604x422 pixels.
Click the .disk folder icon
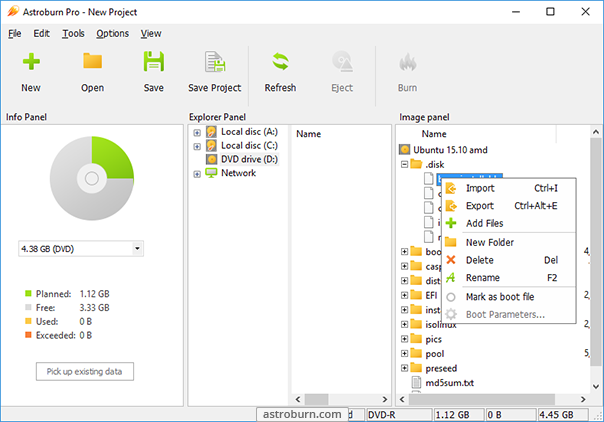[x=416, y=164]
